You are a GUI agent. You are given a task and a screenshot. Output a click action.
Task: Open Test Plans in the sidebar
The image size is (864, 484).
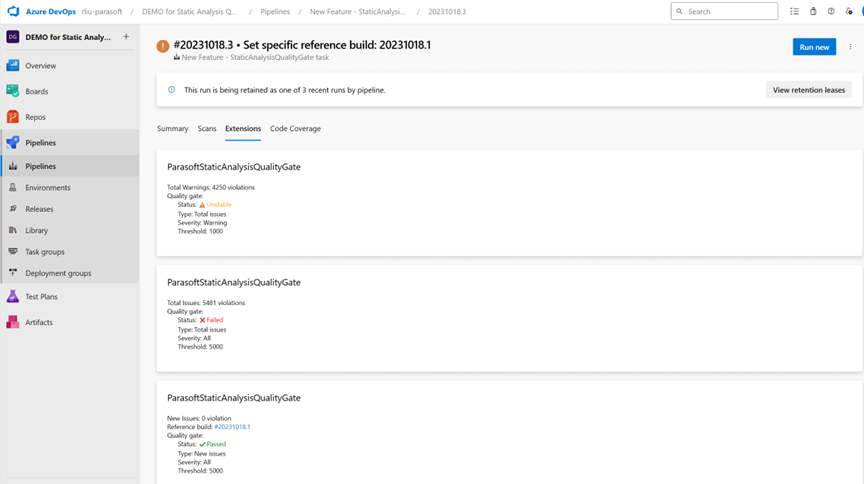[41, 297]
